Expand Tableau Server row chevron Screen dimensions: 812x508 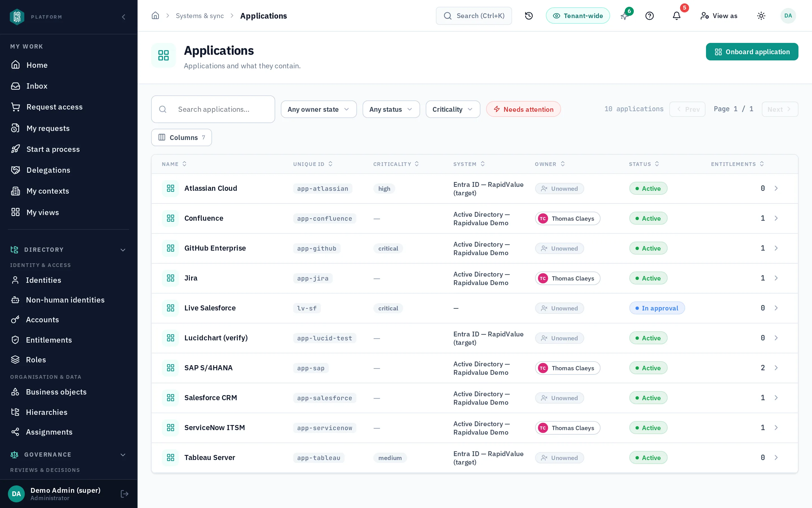(776, 457)
